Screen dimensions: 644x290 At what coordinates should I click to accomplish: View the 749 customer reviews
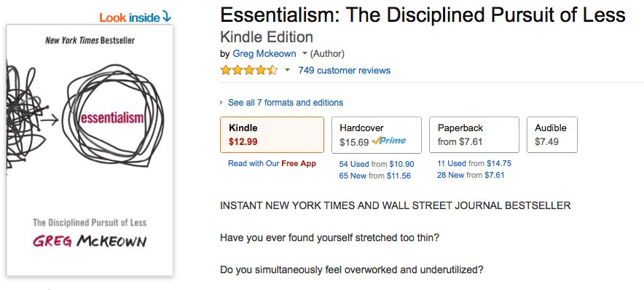(344, 70)
